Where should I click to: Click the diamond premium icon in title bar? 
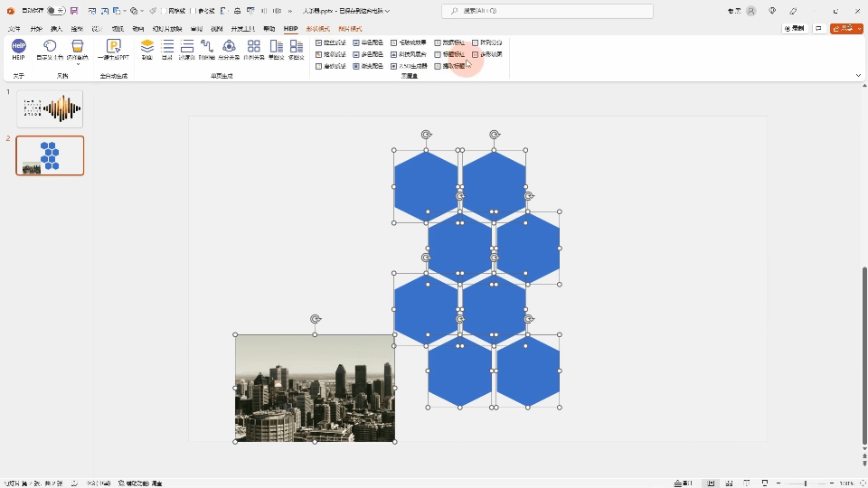(x=772, y=11)
